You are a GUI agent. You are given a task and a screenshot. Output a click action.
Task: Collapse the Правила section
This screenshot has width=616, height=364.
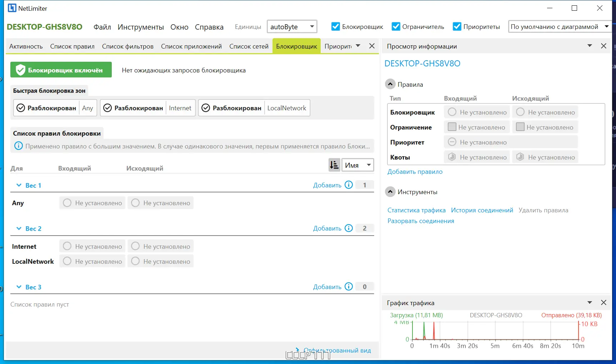pos(390,84)
